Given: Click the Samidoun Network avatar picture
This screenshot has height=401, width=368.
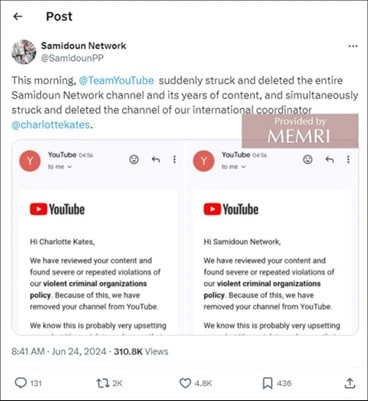Looking at the screenshot, I should 24,52.
